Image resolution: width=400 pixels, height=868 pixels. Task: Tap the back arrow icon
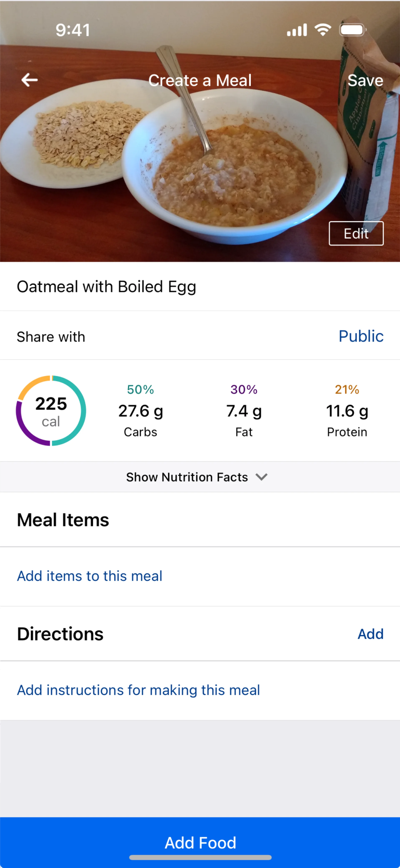pos(30,80)
